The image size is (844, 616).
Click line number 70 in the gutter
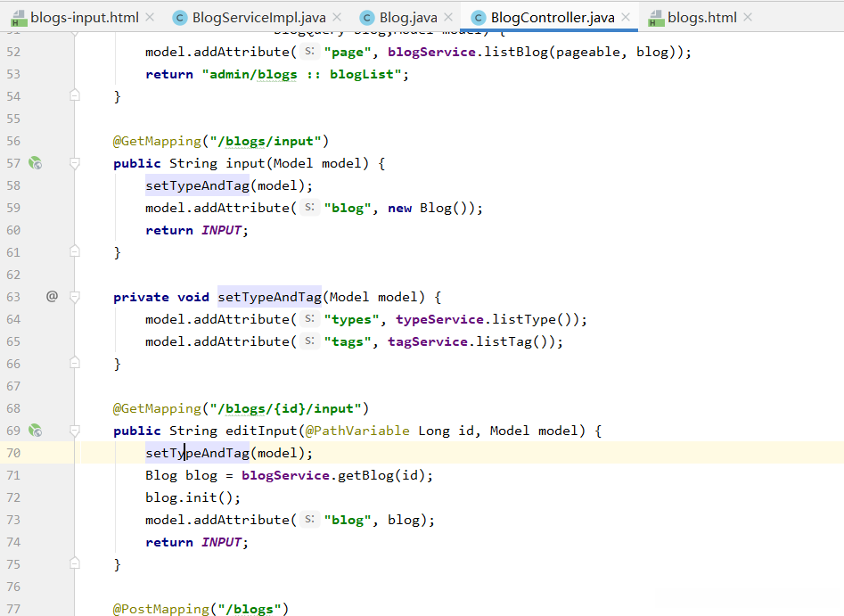click(x=13, y=454)
